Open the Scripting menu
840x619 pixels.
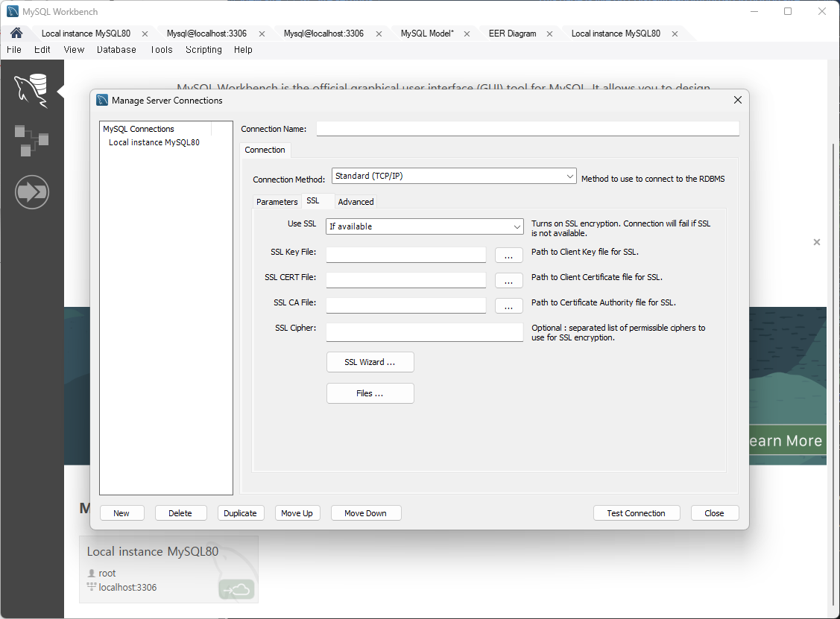[x=203, y=50]
